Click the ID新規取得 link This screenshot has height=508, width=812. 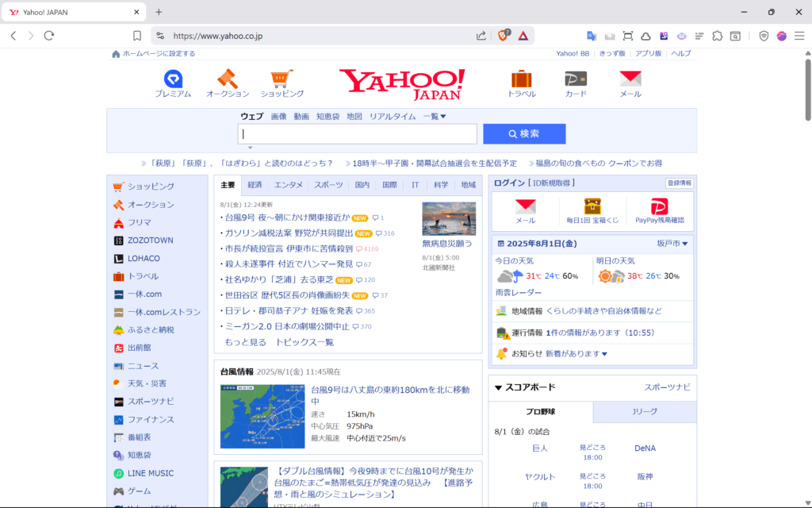point(551,183)
